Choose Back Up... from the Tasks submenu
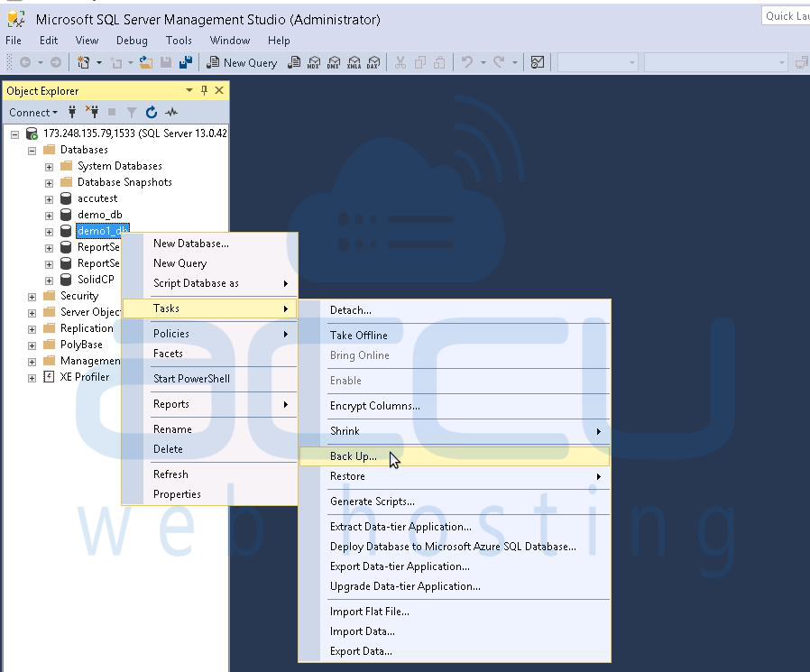The width and height of the screenshot is (810, 672). (x=455, y=456)
